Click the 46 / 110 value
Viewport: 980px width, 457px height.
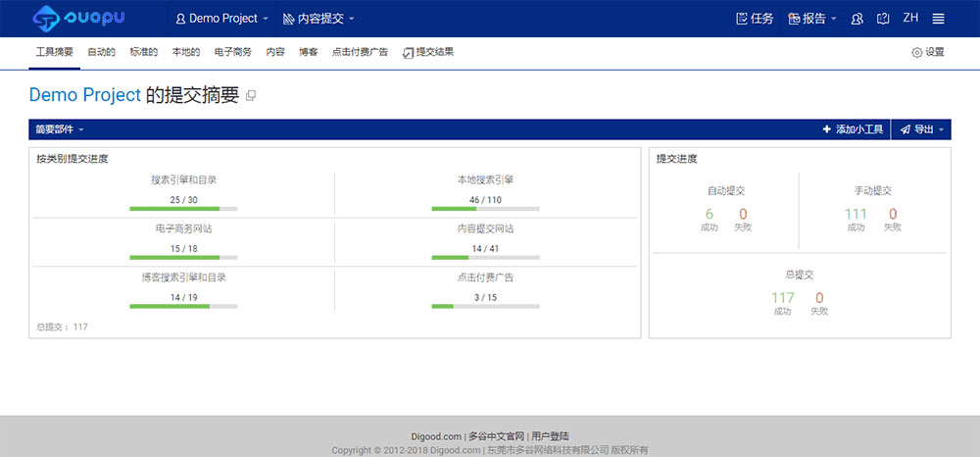click(x=486, y=200)
